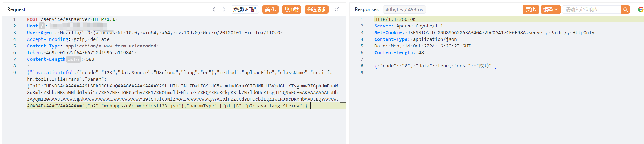Click the 数据包扫描 button
644x144 pixels.
[x=245, y=9]
